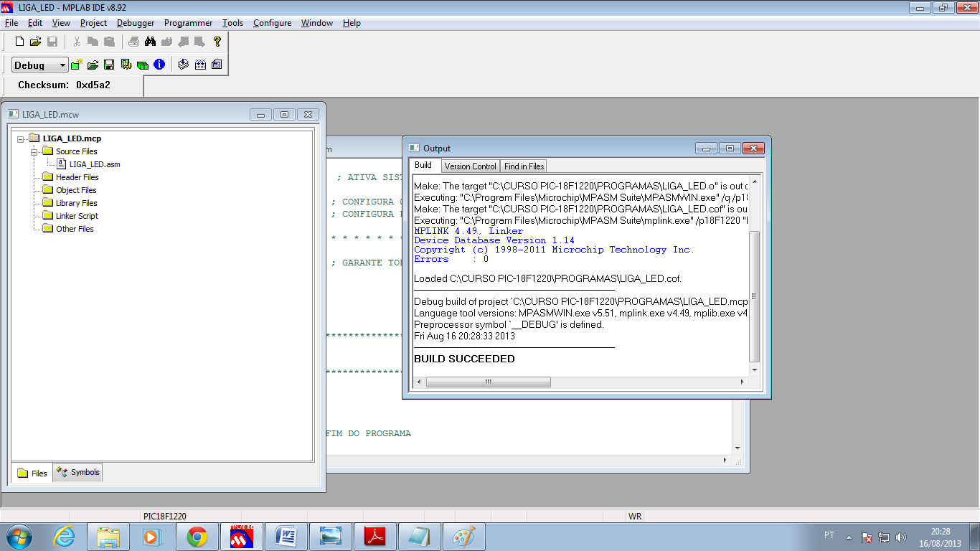Click the Paste clipboard icon
Image resolution: width=980 pixels, height=551 pixels.
(109, 42)
